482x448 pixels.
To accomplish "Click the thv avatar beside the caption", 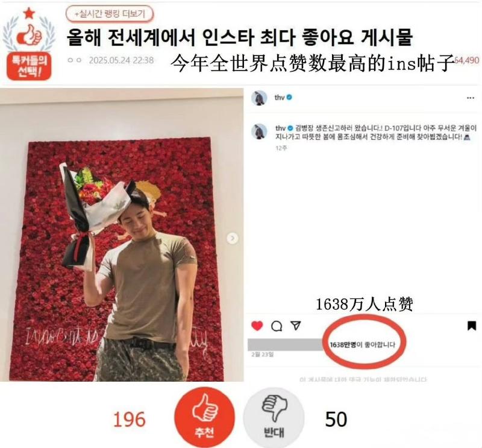I will 259,131.
